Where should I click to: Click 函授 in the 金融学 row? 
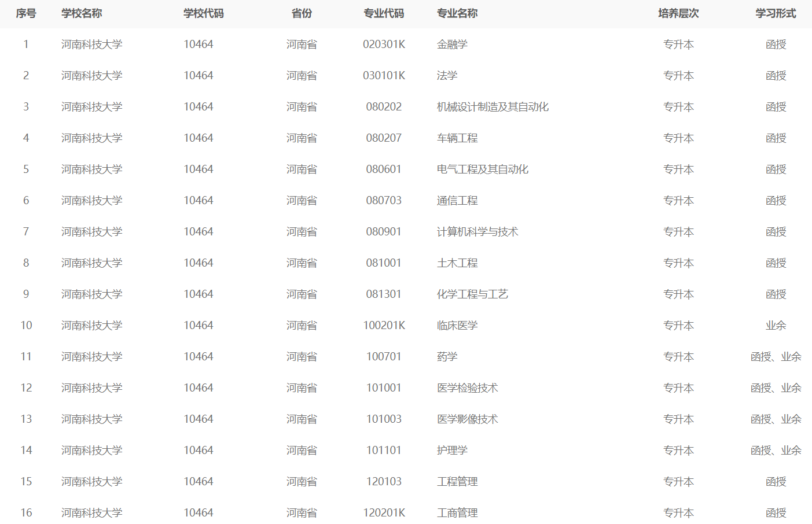776,45
